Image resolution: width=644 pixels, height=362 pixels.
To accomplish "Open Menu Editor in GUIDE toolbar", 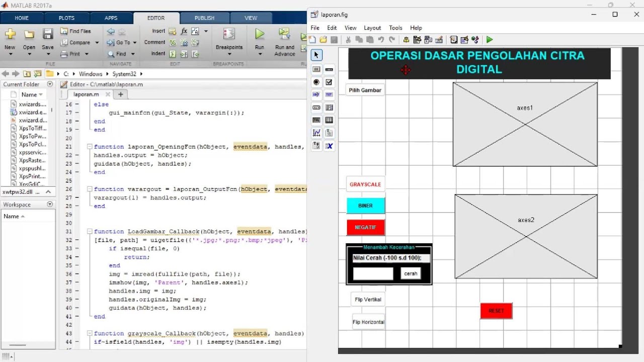I will [417, 40].
